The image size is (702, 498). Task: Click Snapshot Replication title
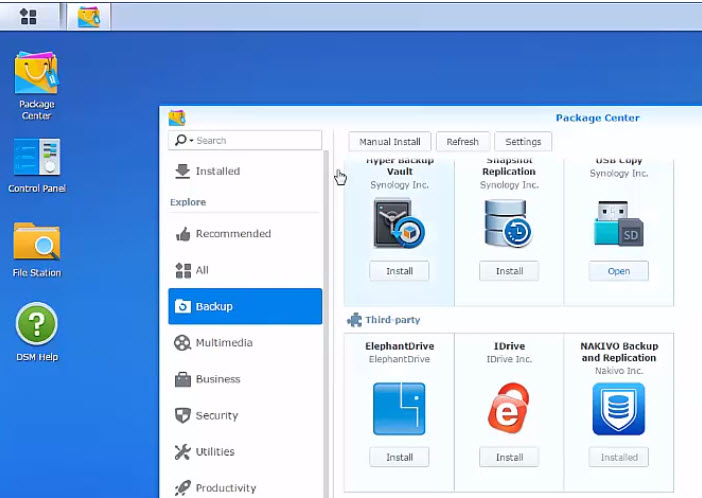(x=509, y=166)
